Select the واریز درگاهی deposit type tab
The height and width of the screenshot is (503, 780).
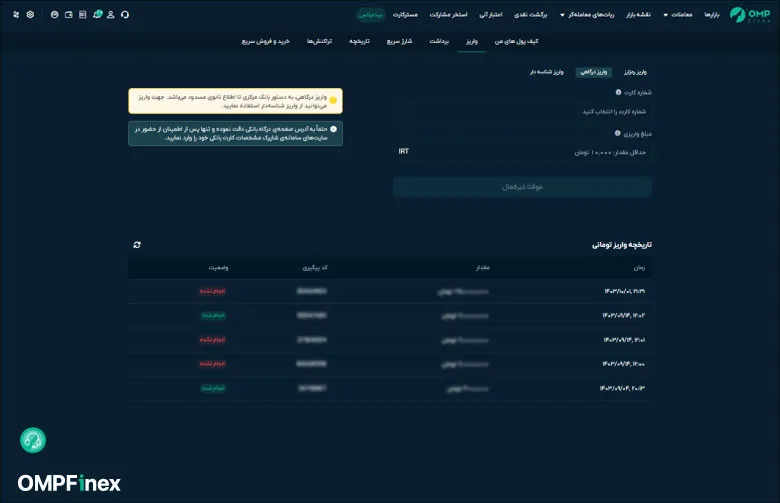(x=594, y=72)
